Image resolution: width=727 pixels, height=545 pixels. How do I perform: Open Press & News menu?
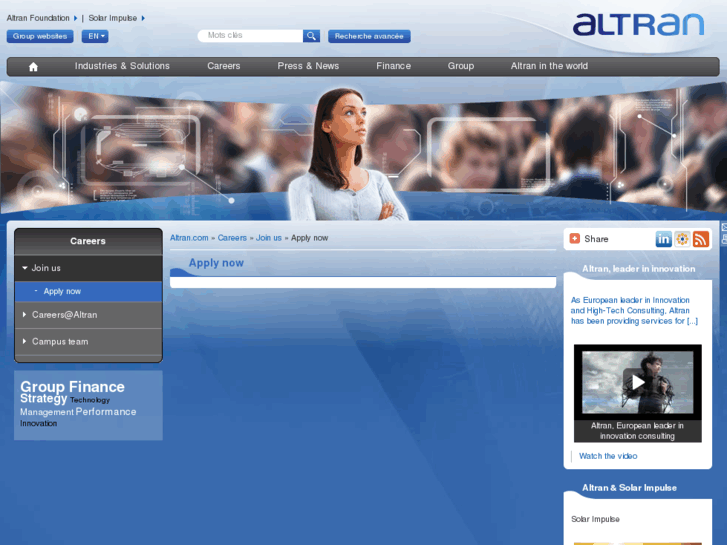308,66
